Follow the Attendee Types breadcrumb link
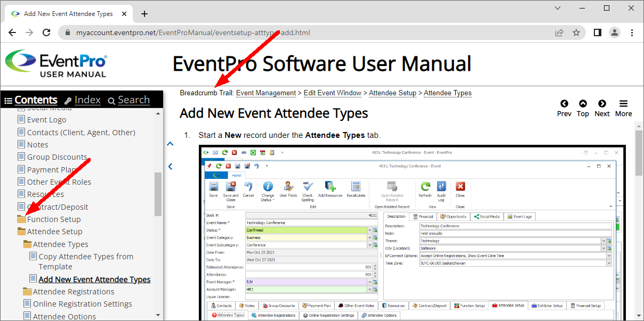Screen dimensions: 644x321 (448, 93)
